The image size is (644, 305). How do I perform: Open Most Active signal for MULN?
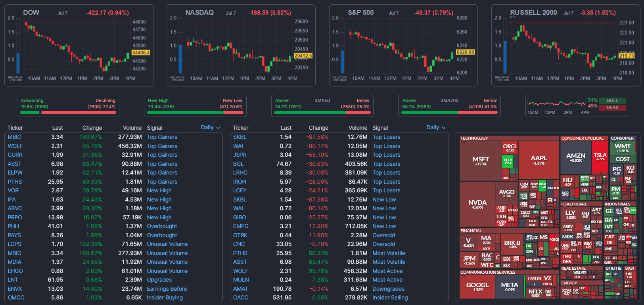click(x=387, y=280)
